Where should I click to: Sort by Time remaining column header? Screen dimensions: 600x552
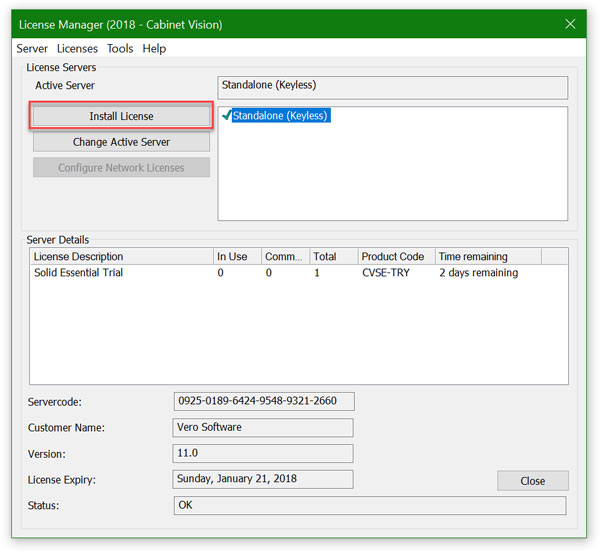pos(488,256)
